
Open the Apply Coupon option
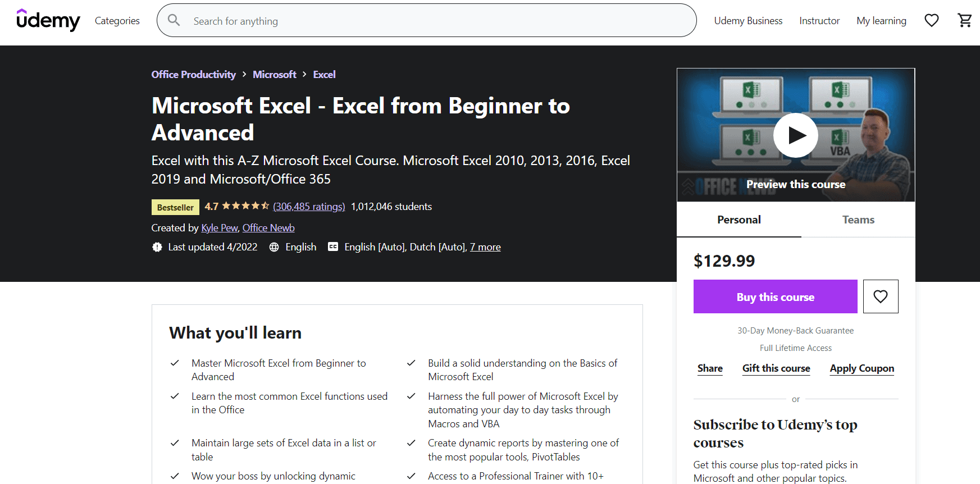pyautogui.click(x=862, y=368)
